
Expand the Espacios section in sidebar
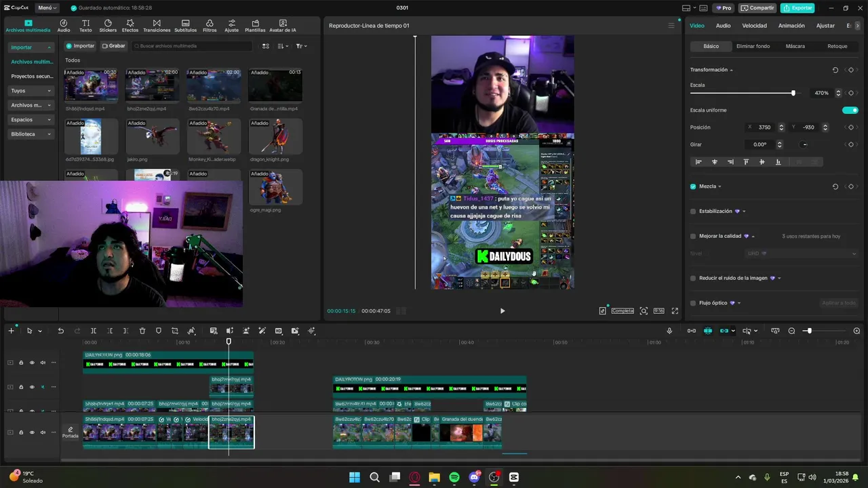pyautogui.click(x=31, y=120)
